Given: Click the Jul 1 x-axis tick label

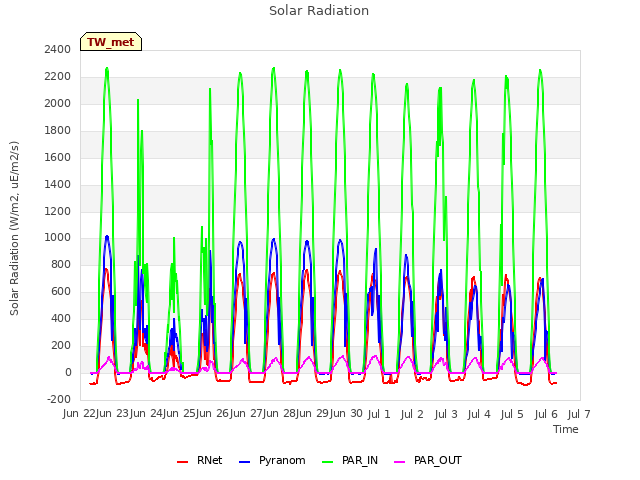Looking at the screenshot, I should pyautogui.click(x=379, y=414).
